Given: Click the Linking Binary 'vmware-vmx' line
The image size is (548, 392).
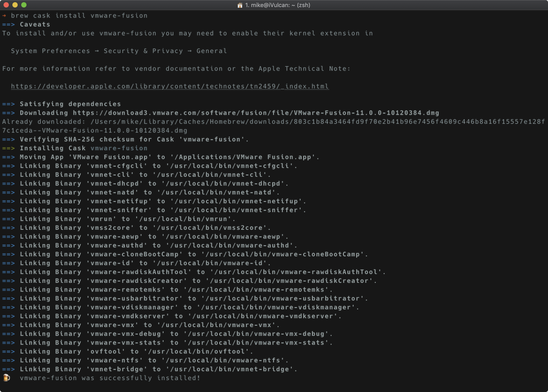Looking at the screenshot, I should 141,325.
